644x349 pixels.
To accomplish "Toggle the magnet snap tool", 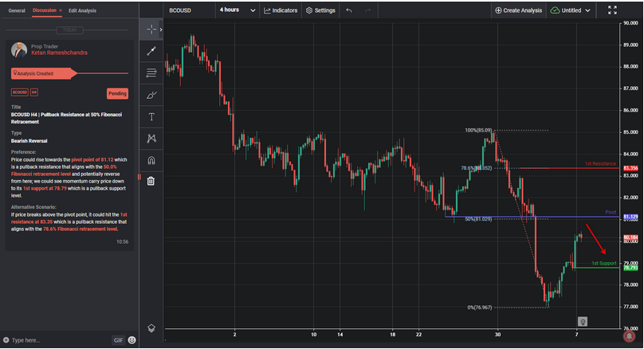I will (x=151, y=160).
